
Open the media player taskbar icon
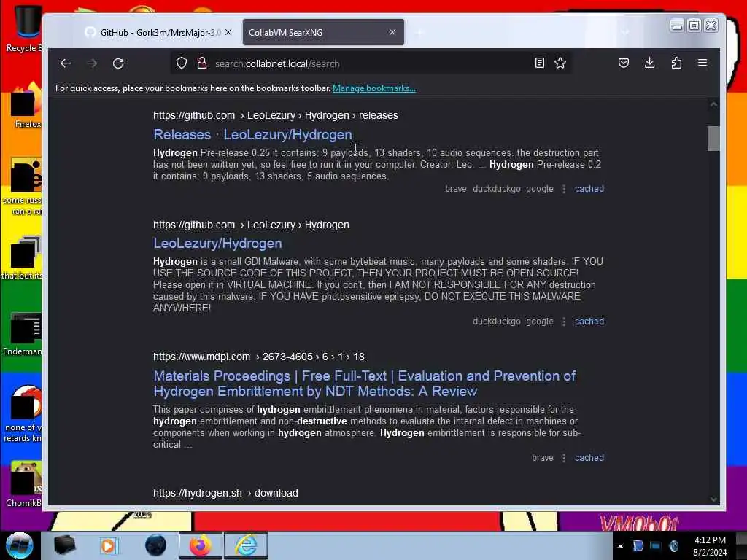coord(109,545)
